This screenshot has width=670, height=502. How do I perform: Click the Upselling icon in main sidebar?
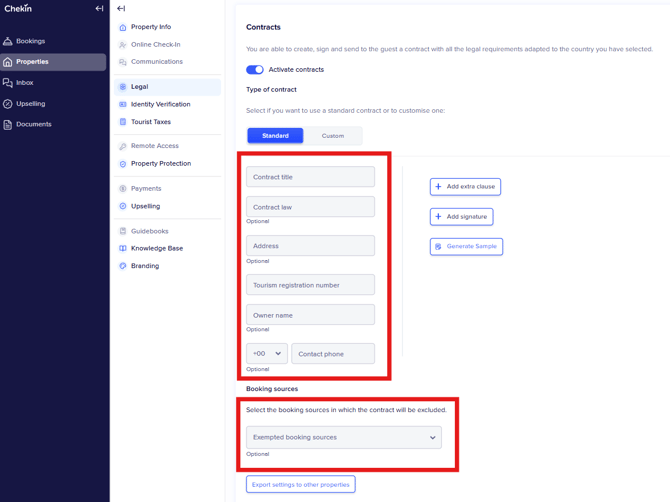pos(8,104)
